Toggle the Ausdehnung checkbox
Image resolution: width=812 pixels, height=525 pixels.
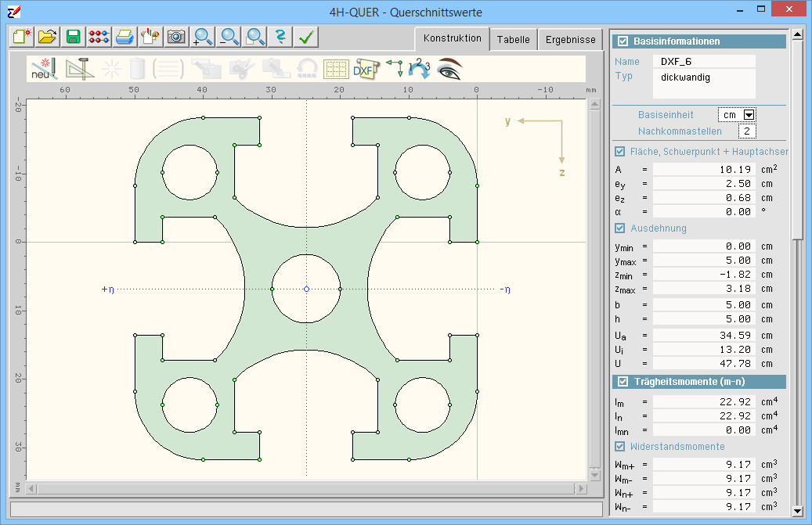pos(620,228)
